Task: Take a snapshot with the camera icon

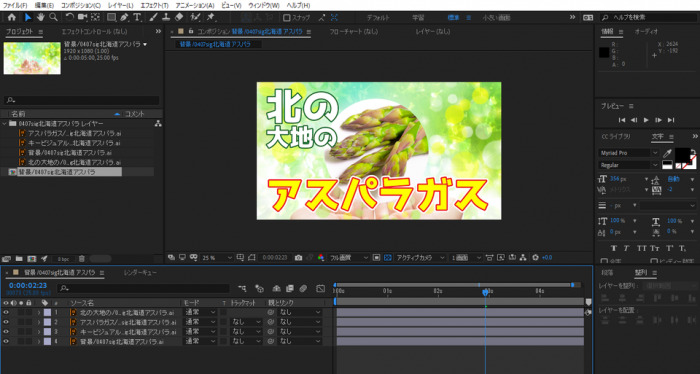Action: 299,258
